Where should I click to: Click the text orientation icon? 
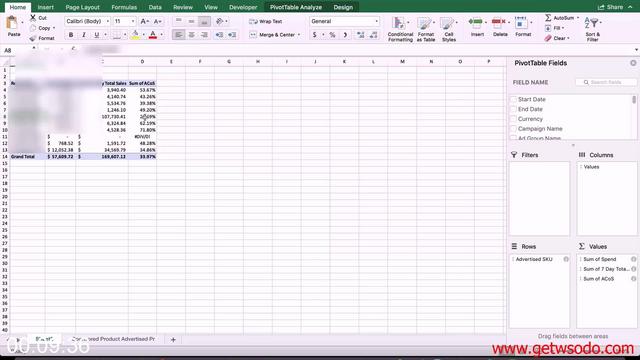tap(220, 21)
